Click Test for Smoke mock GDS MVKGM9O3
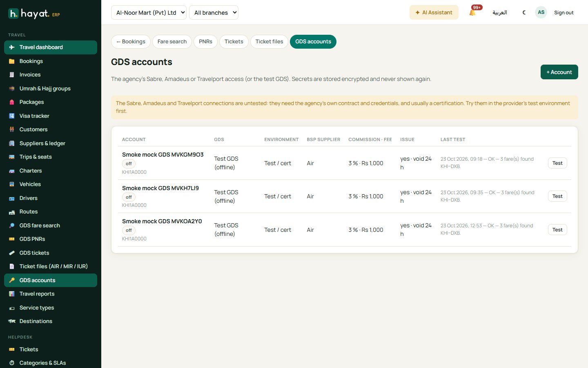Image resolution: width=588 pixels, height=368 pixels. point(557,163)
